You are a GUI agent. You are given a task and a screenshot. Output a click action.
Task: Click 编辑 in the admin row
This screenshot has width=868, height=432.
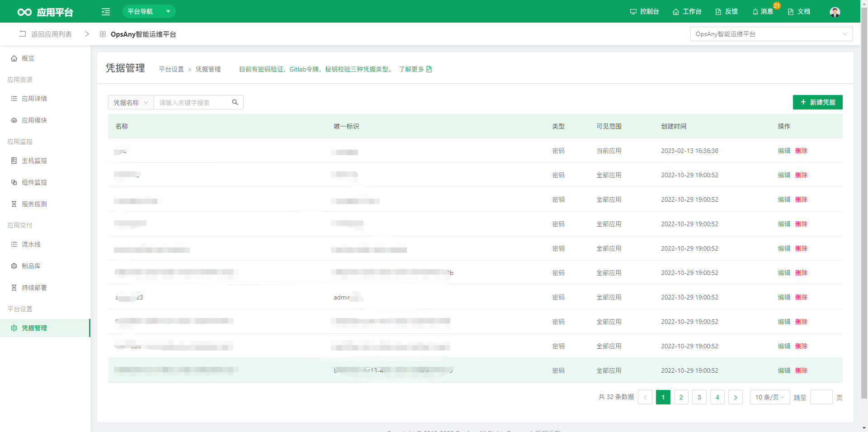point(784,297)
